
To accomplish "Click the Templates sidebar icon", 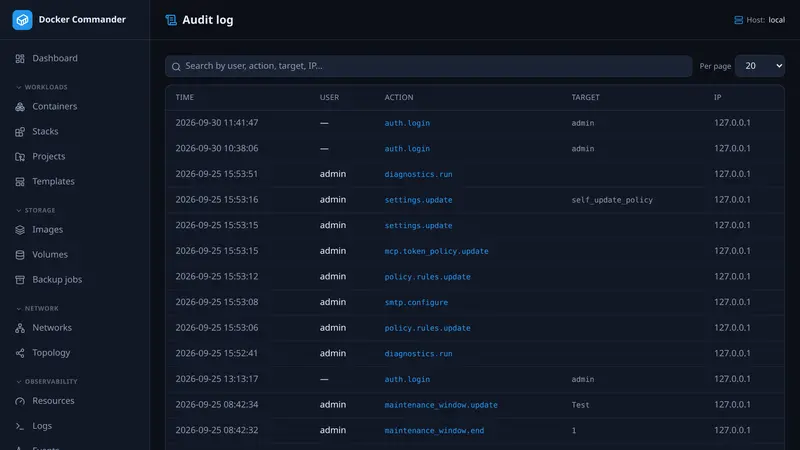I will pos(20,182).
